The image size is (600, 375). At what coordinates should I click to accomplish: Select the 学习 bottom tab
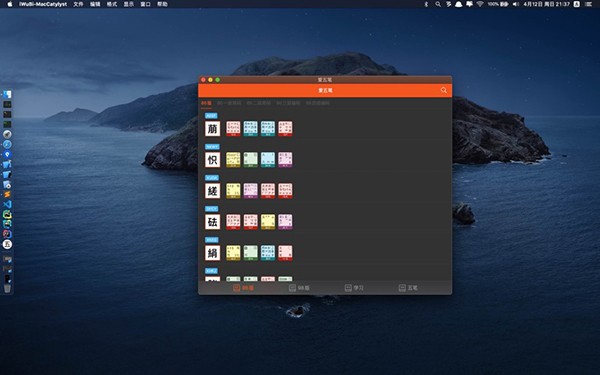(x=354, y=288)
